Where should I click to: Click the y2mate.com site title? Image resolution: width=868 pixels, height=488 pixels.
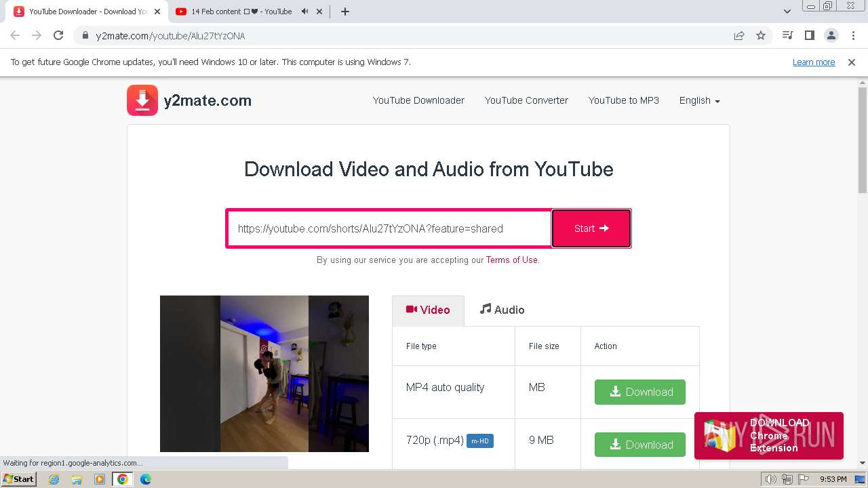[208, 100]
